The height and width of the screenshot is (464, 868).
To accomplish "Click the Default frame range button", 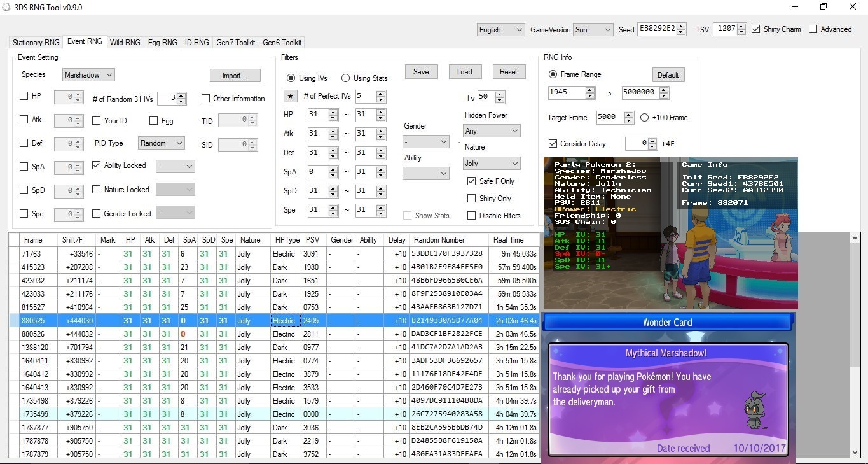I will tap(668, 74).
